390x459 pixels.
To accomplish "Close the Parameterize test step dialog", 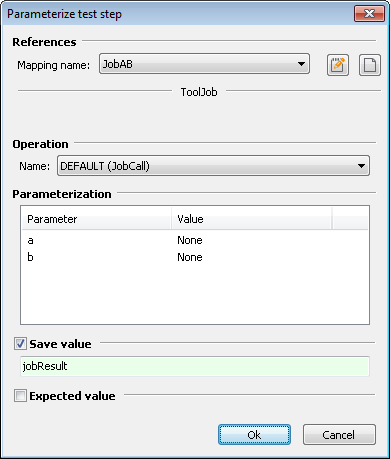I will [x=369, y=14].
